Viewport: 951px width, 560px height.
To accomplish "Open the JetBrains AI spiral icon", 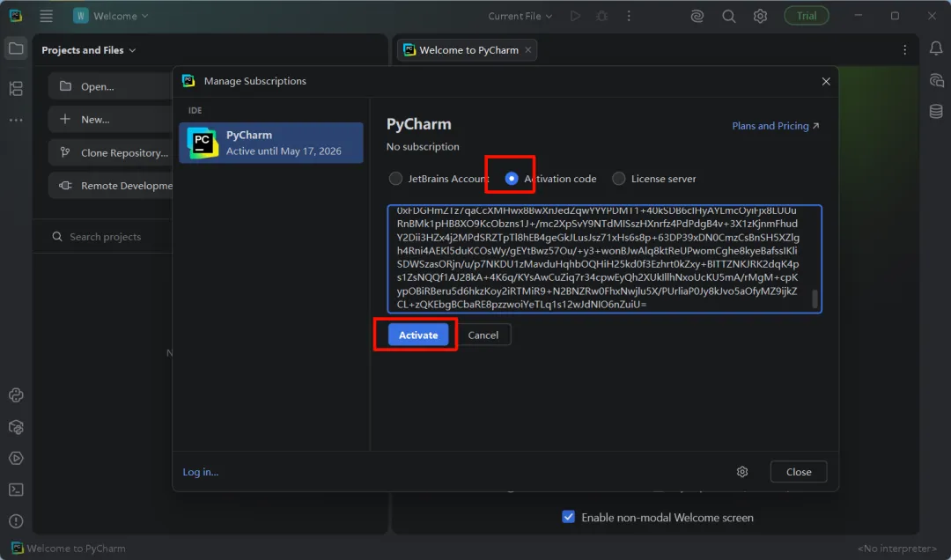I will coord(697,16).
